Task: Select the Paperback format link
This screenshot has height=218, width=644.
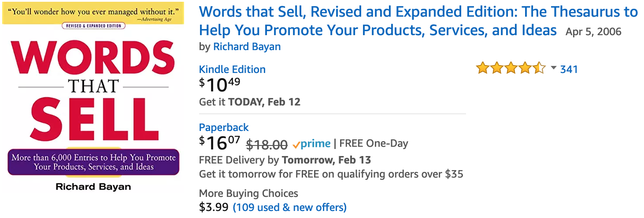Action: (x=224, y=127)
